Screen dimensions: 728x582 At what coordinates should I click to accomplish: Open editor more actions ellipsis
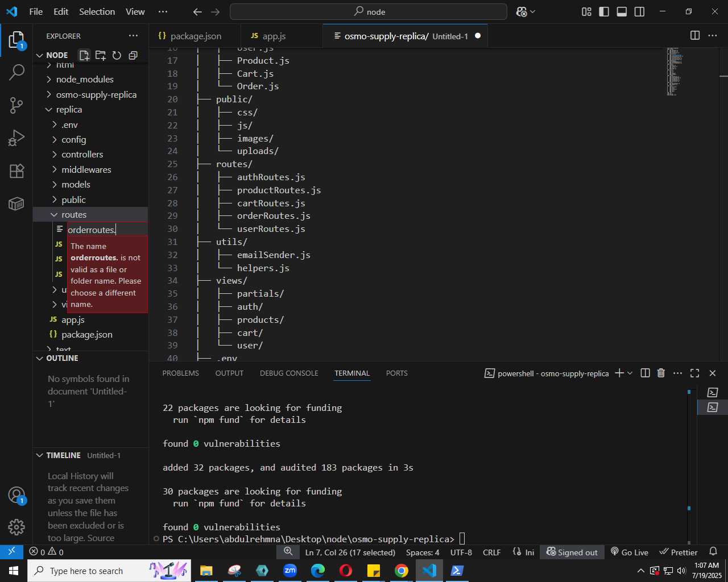pos(713,36)
